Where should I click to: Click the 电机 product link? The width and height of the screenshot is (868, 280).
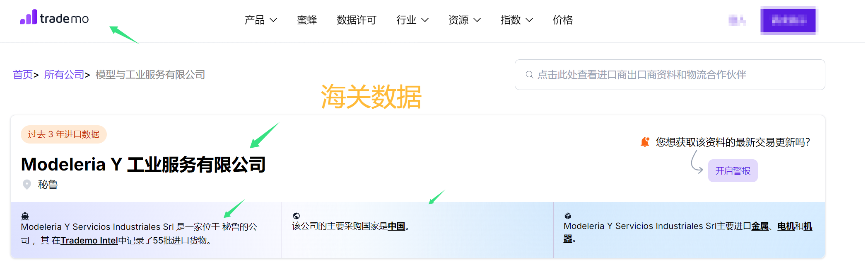pyautogui.click(x=786, y=226)
